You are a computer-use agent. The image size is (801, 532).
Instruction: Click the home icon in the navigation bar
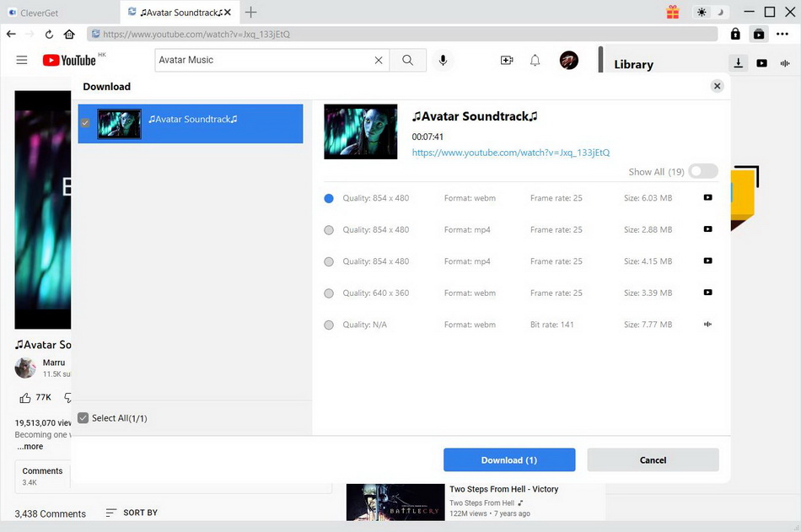tap(69, 35)
